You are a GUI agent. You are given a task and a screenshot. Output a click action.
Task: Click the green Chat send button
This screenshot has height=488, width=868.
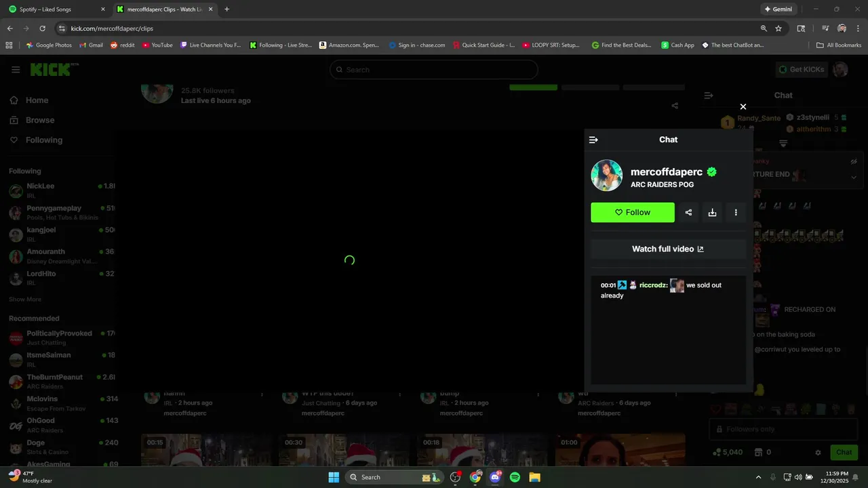844,452
